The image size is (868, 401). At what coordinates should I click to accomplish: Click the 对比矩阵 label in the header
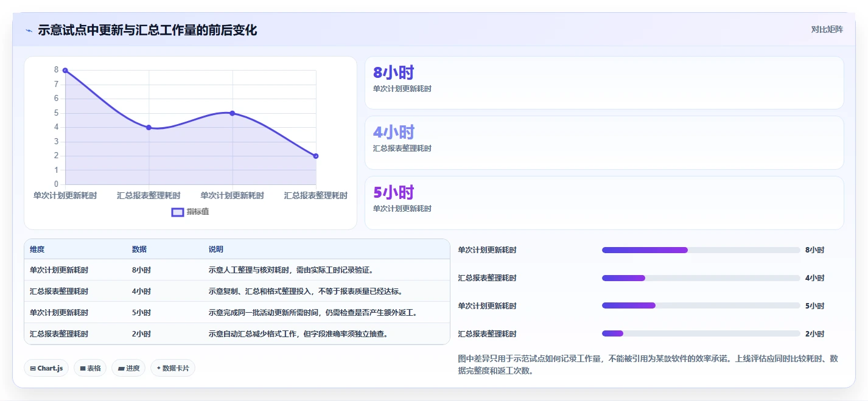pyautogui.click(x=827, y=30)
